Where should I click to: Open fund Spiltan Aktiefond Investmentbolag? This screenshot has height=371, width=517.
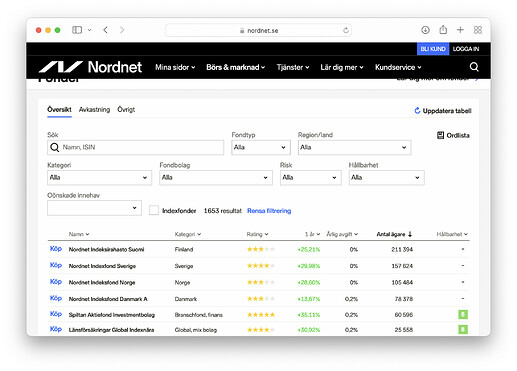[112, 315]
